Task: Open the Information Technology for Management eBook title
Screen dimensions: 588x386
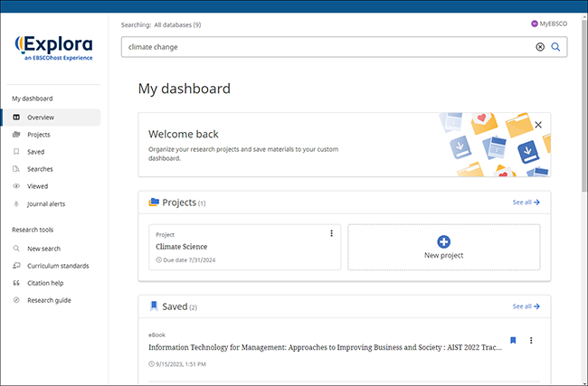Action: (x=325, y=347)
